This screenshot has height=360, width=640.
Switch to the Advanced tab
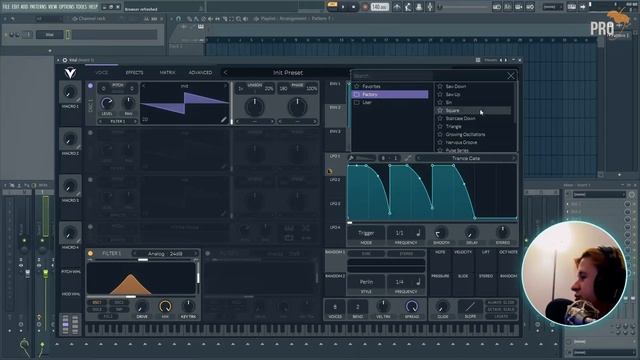[x=200, y=73]
